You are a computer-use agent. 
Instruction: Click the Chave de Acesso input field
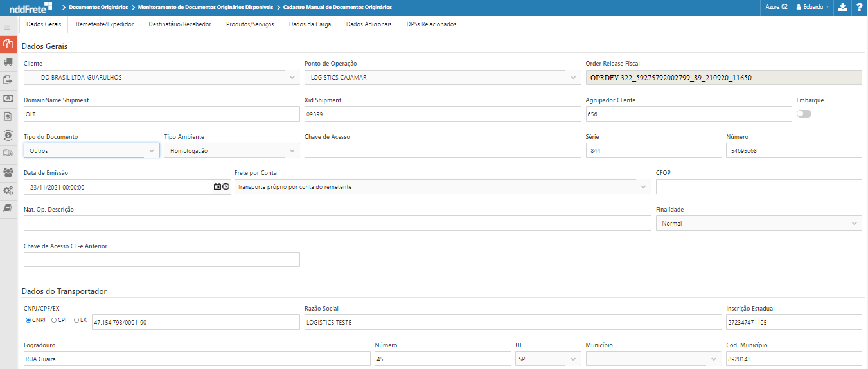click(x=442, y=150)
